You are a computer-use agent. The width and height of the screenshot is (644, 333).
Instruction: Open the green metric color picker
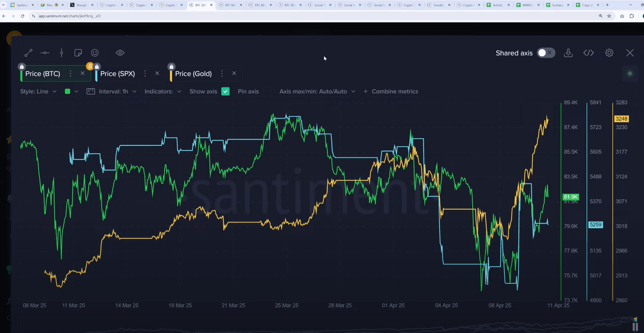click(71, 92)
